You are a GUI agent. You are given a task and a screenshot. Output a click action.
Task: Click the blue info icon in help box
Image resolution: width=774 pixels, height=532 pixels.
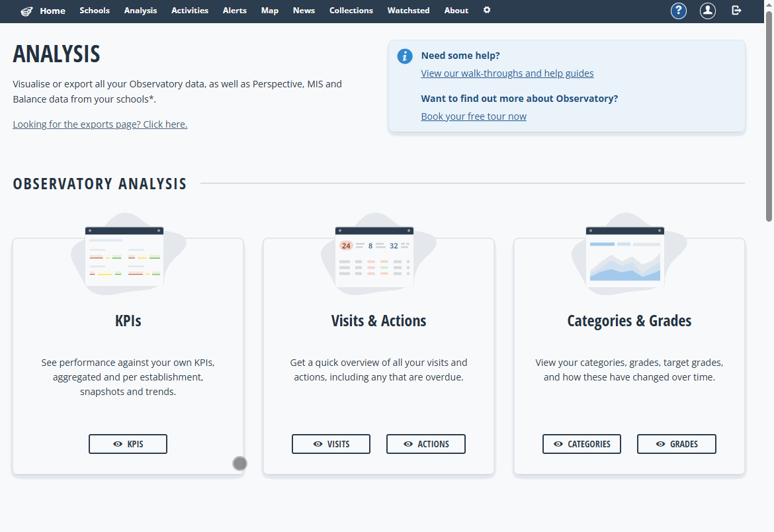coord(405,56)
